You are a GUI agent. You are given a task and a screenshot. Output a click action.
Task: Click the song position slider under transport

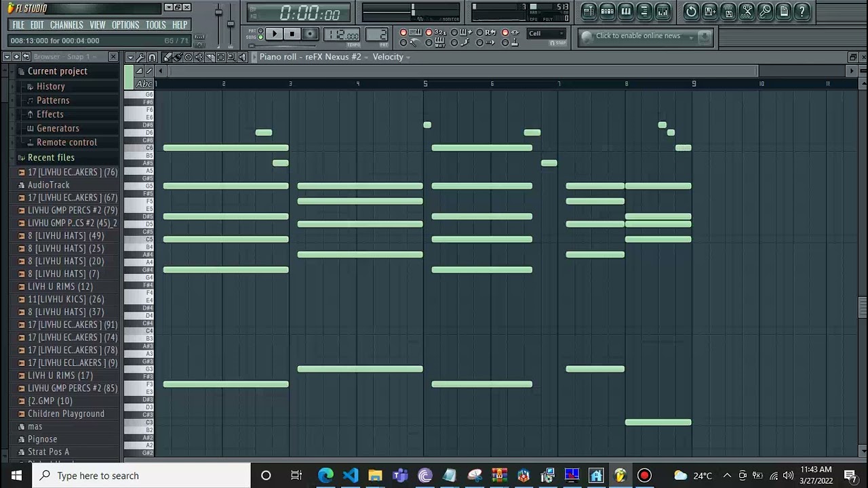coord(282,46)
